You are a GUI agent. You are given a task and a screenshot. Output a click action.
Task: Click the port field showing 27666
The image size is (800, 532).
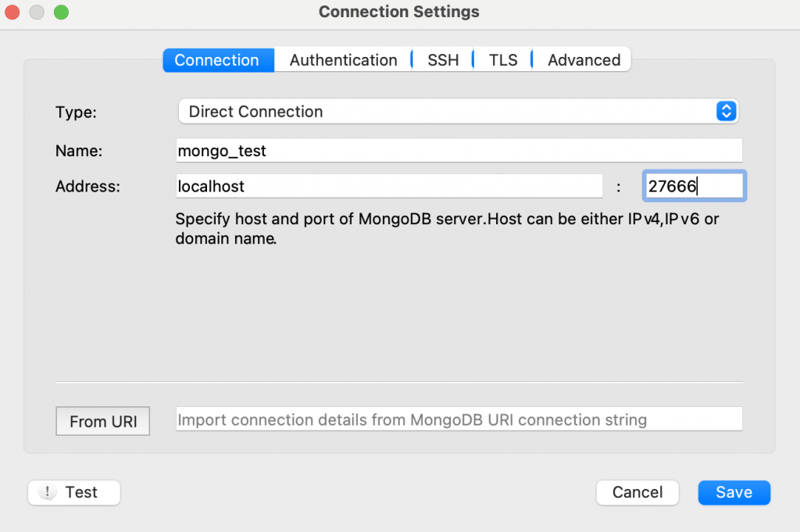(693, 187)
